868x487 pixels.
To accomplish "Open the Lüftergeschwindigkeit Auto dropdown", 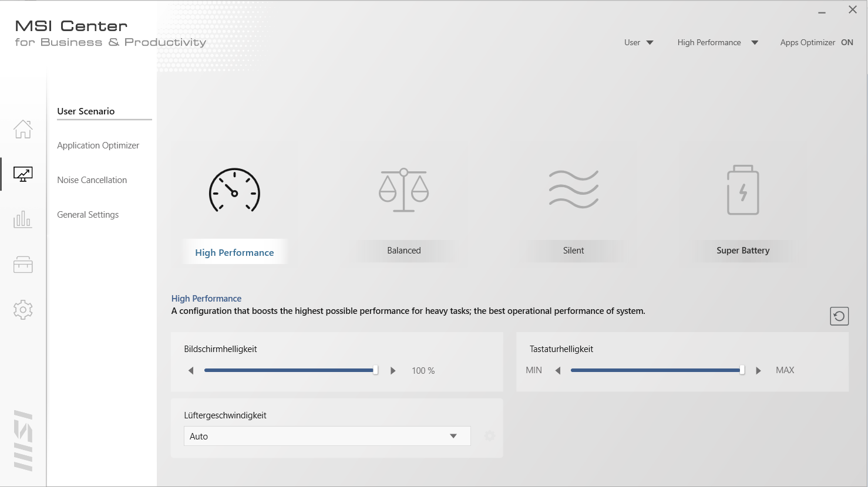I will pos(327,436).
